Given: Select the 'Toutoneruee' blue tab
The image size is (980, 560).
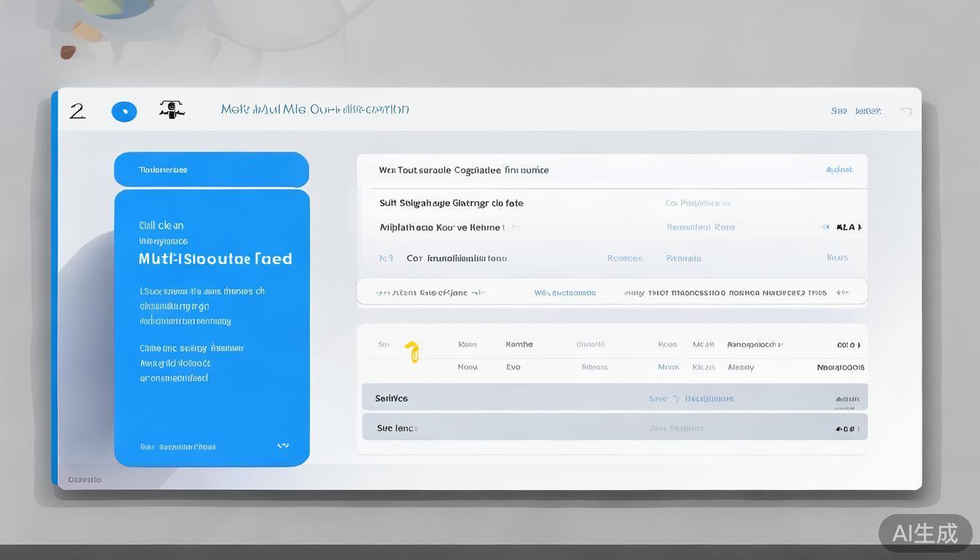Looking at the screenshot, I should click(x=211, y=170).
